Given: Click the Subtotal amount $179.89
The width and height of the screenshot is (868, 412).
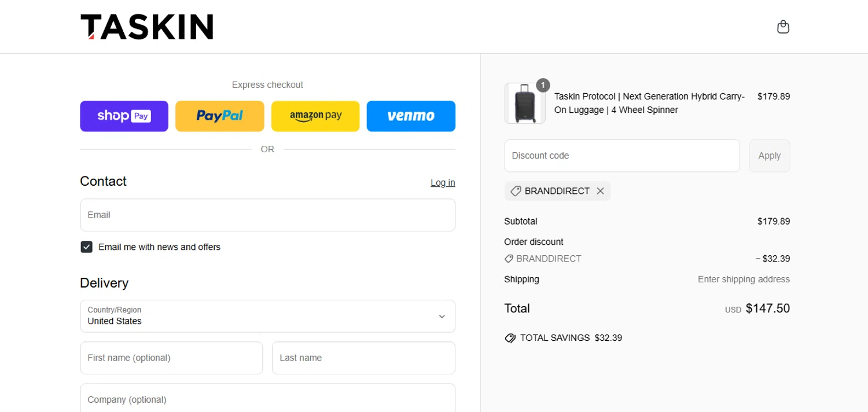Looking at the screenshot, I should [x=774, y=222].
